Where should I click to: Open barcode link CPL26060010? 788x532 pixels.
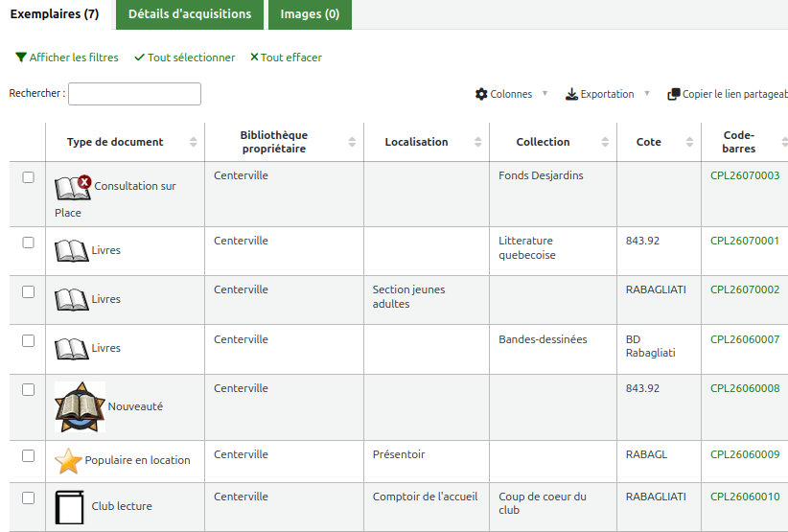point(745,497)
